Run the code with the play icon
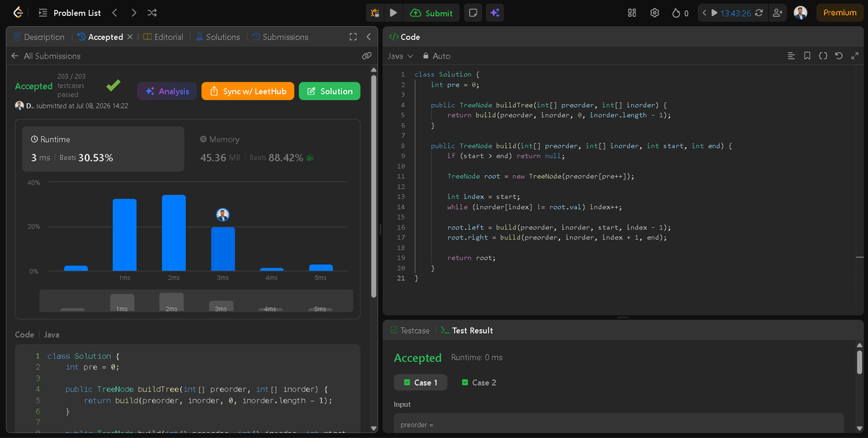The height and width of the screenshot is (438, 868). tap(394, 13)
